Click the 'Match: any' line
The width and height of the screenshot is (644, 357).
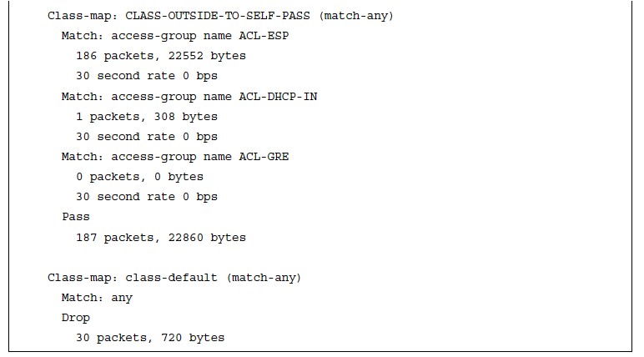(97, 298)
